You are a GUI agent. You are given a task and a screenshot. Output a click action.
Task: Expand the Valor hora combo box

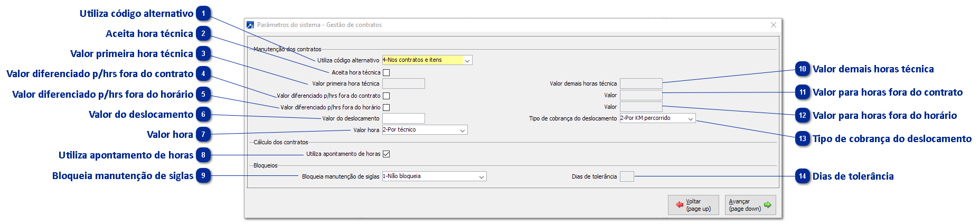coord(425,130)
